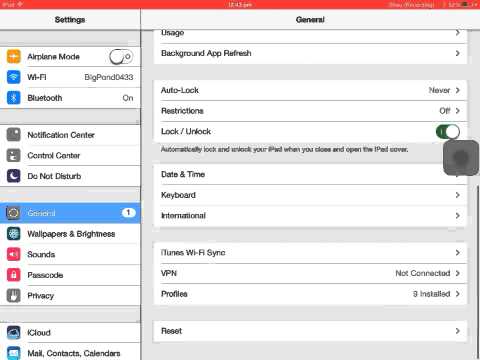This screenshot has width=480, height=360.
Task: Open Reset chevron
Action: 458,331
